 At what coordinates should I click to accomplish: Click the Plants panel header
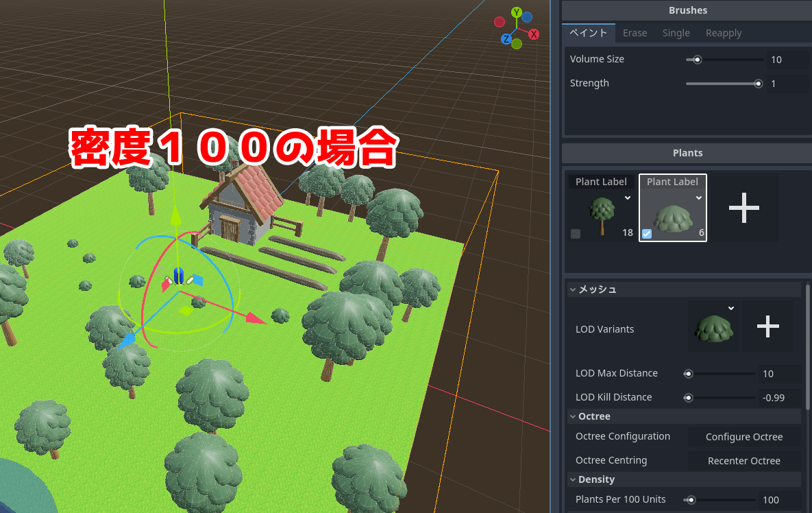click(x=687, y=153)
